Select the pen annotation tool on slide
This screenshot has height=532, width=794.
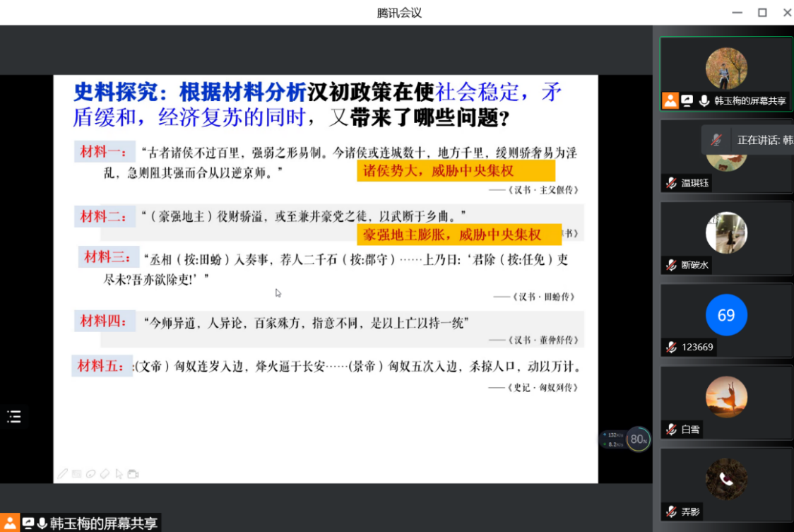point(63,473)
